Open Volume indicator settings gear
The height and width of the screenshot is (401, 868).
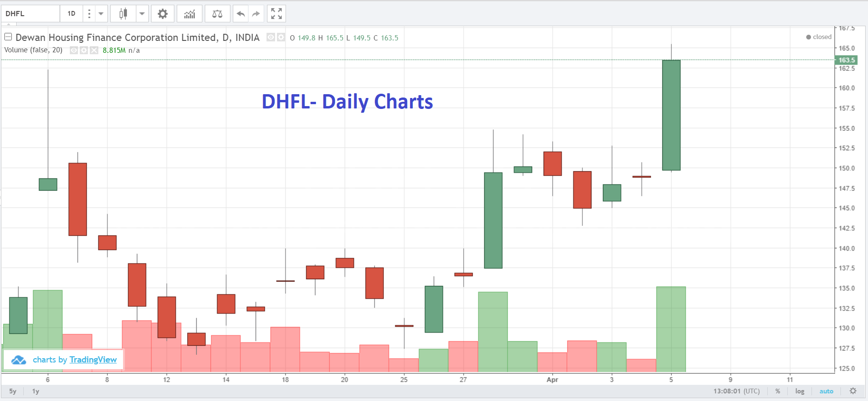point(84,50)
